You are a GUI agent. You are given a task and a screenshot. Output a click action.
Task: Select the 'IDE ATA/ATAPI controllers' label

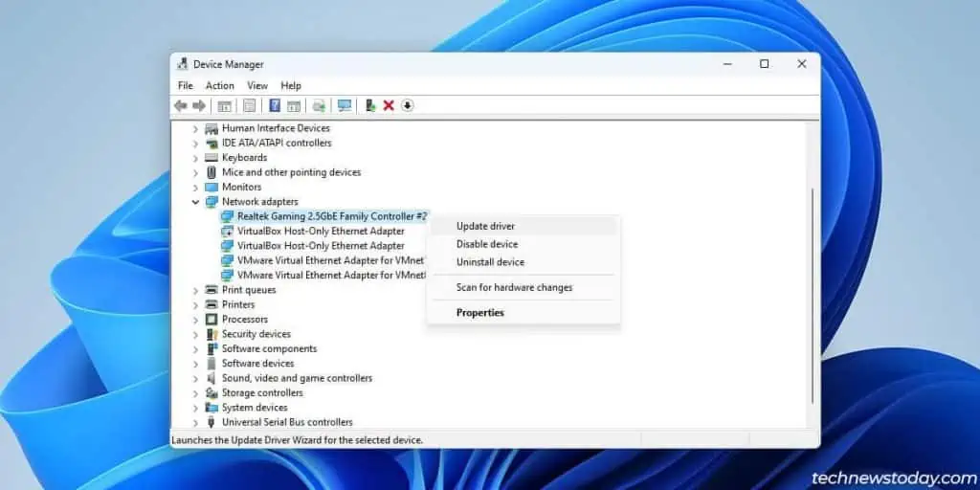tap(277, 144)
